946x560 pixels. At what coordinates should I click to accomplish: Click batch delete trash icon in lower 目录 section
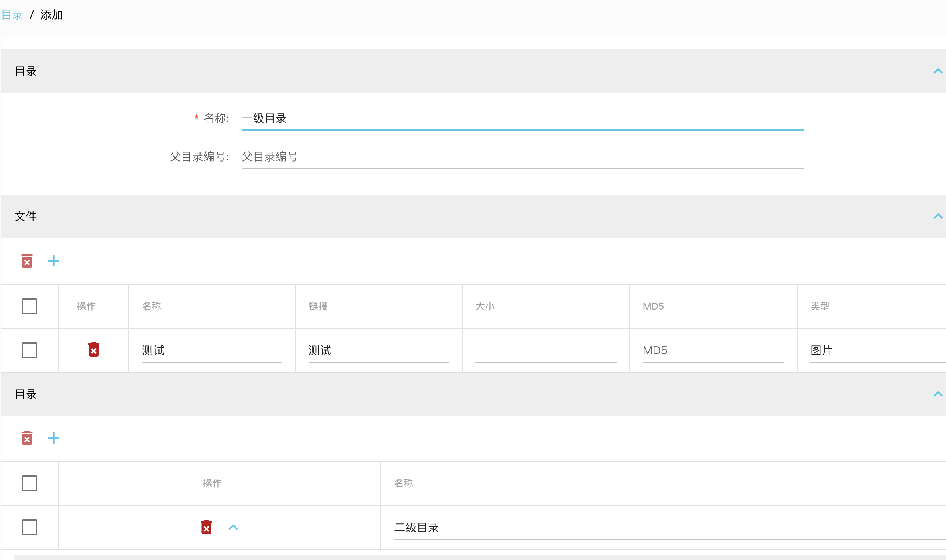tap(27, 438)
